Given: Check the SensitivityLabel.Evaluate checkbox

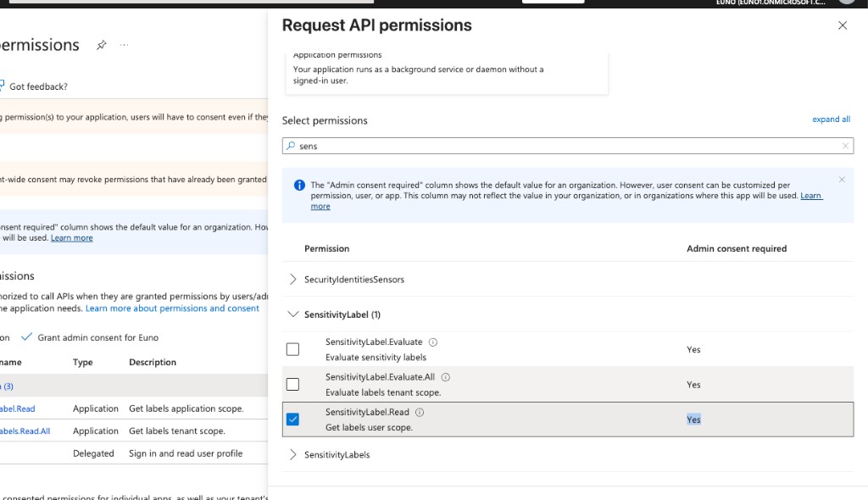Looking at the screenshot, I should [x=292, y=349].
